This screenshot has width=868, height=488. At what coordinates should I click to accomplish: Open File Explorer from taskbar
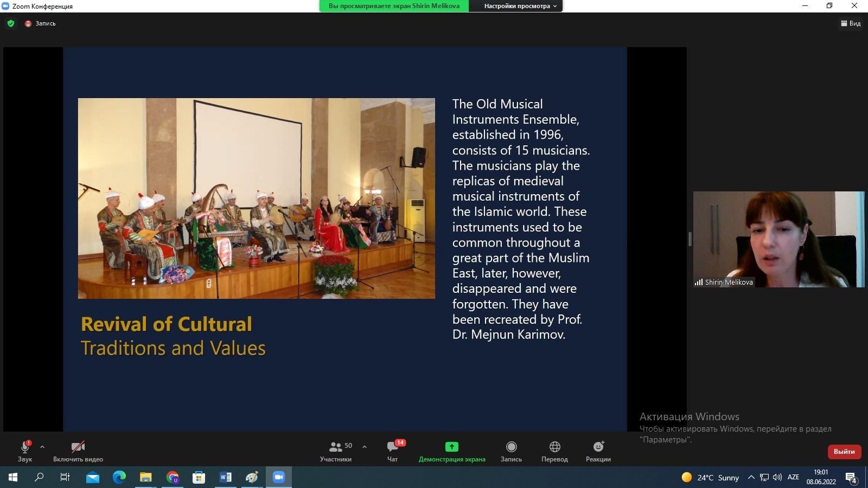[146, 477]
